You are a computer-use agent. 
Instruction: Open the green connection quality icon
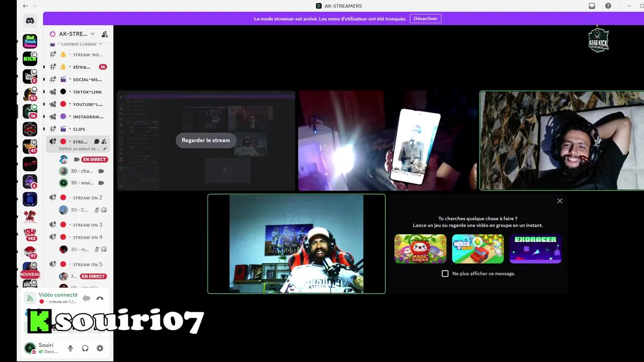click(x=30, y=298)
